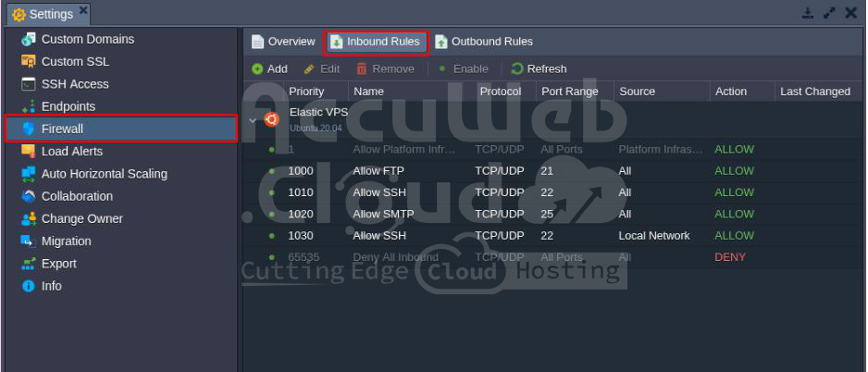The image size is (868, 372).
Task: Refresh the firewall rules list
Action: pos(539,68)
